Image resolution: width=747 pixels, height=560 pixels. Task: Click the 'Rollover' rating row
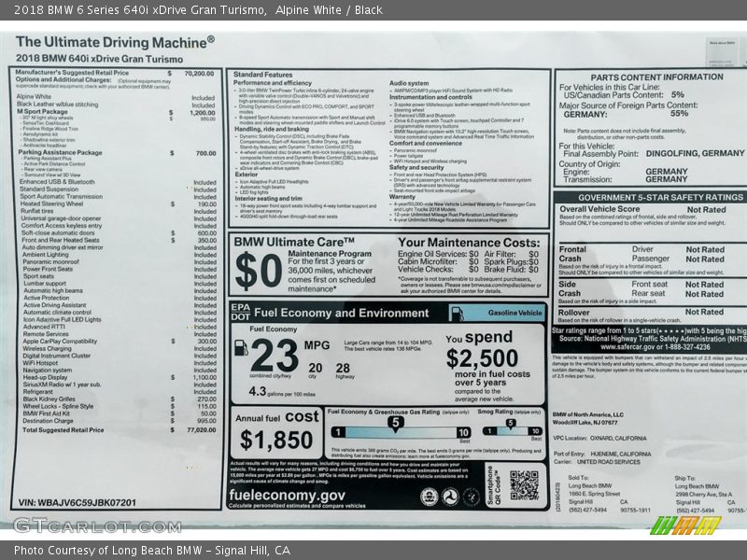pyautogui.click(x=641, y=313)
